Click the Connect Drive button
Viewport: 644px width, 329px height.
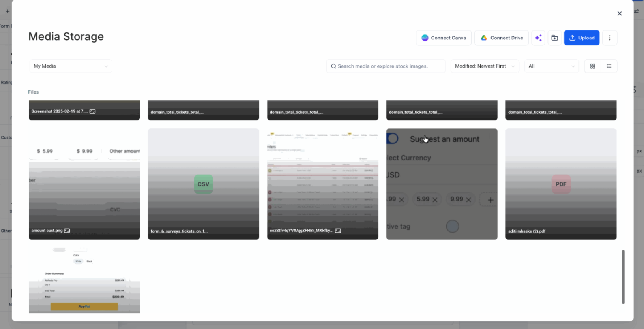[x=501, y=38]
